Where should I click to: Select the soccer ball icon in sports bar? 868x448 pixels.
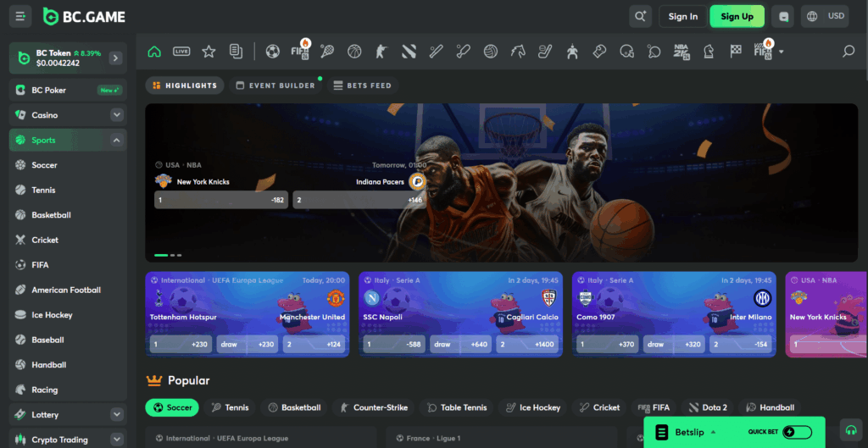272,52
